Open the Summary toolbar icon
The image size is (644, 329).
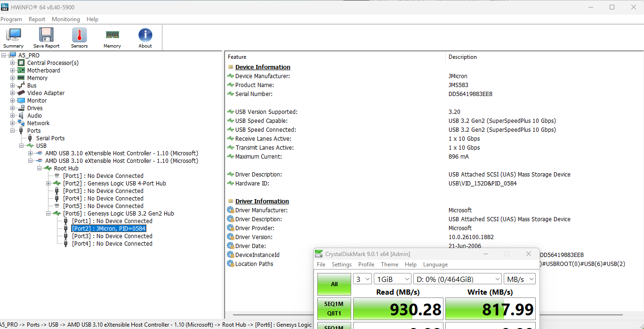[13, 38]
